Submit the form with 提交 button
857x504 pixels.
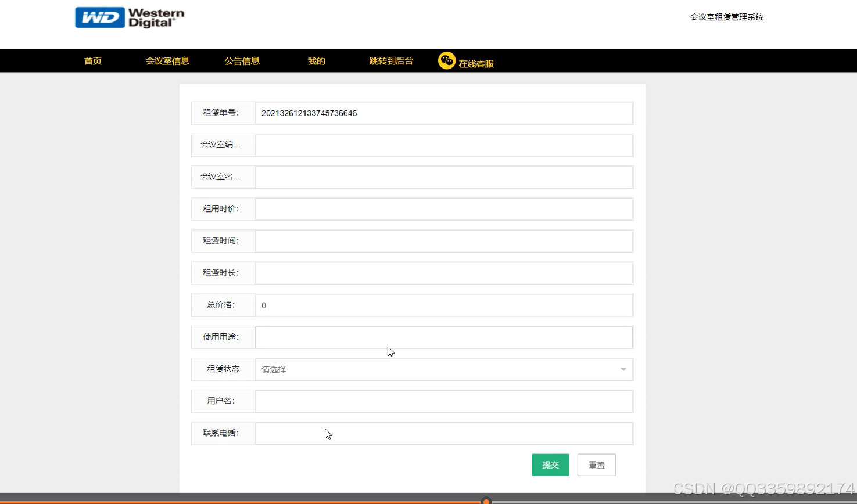coord(550,465)
